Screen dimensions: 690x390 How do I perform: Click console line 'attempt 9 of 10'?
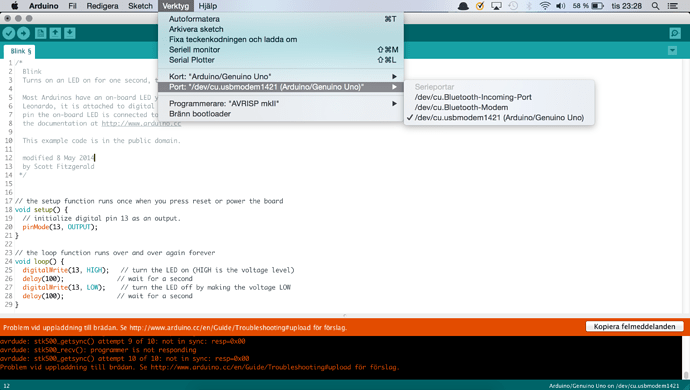[123, 341]
